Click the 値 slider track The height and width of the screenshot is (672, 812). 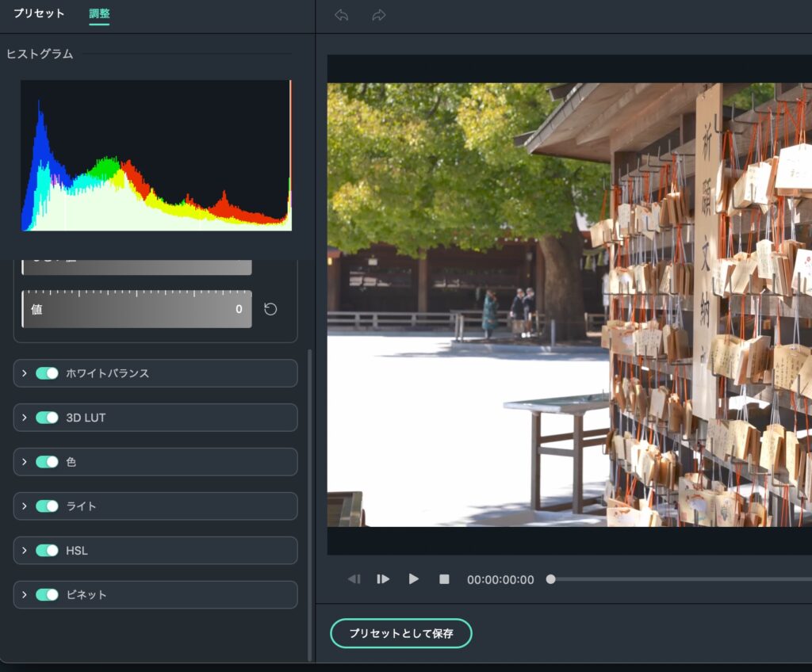pyautogui.click(x=136, y=309)
